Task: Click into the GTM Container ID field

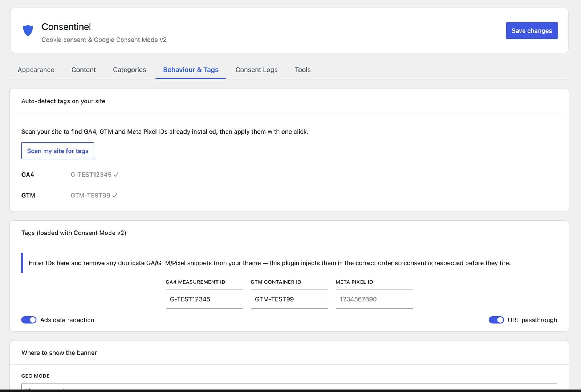Action: click(x=289, y=299)
